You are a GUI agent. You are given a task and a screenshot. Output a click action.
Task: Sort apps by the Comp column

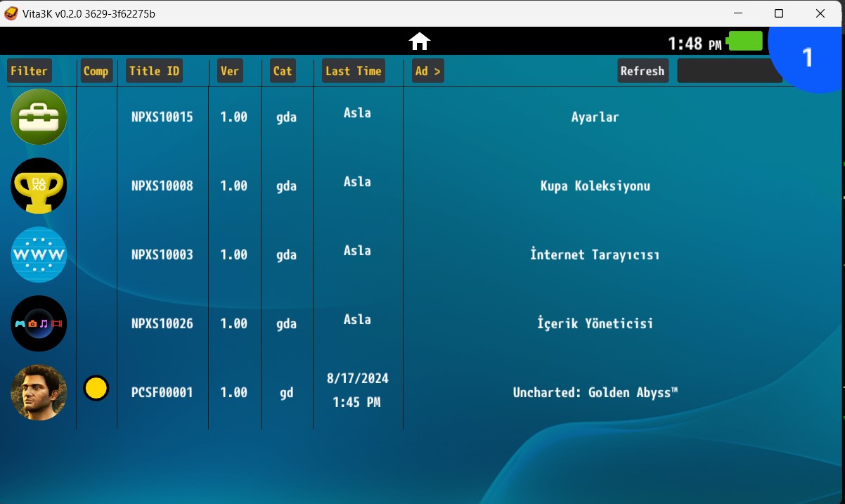(x=96, y=71)
